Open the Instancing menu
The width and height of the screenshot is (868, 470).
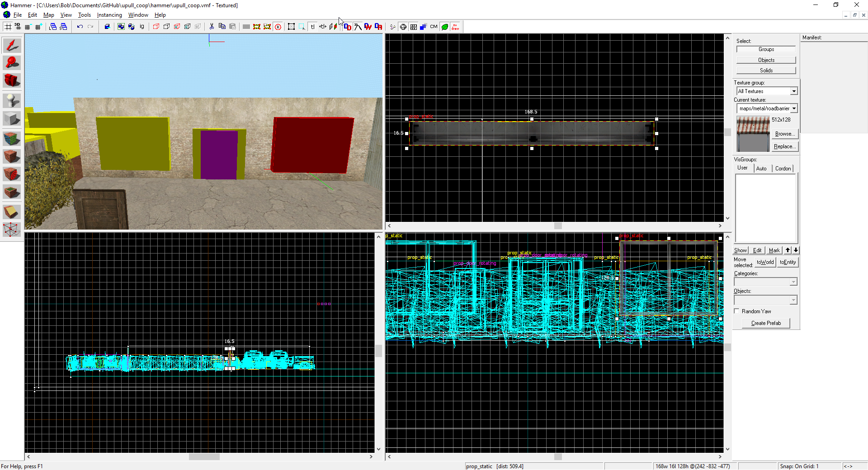click(x=109, y=15)
